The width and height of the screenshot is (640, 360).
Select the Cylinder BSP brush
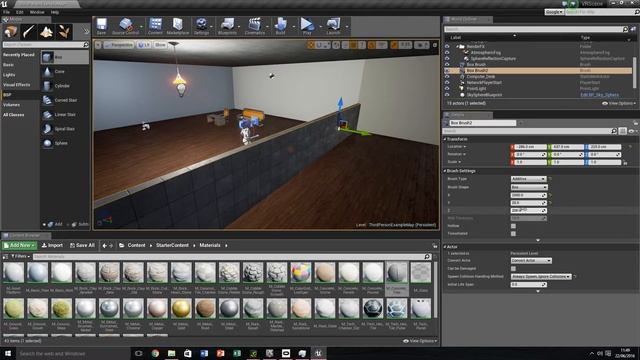pos(65,86)
